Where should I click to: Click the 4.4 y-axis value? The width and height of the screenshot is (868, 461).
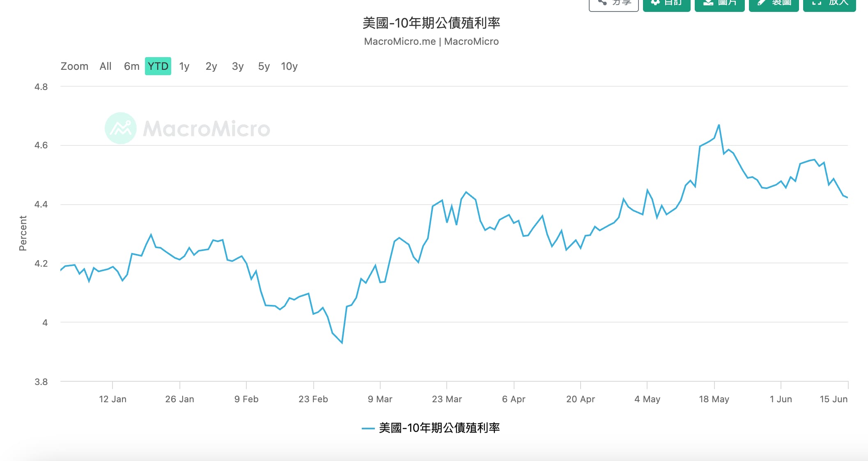[41, 204]
